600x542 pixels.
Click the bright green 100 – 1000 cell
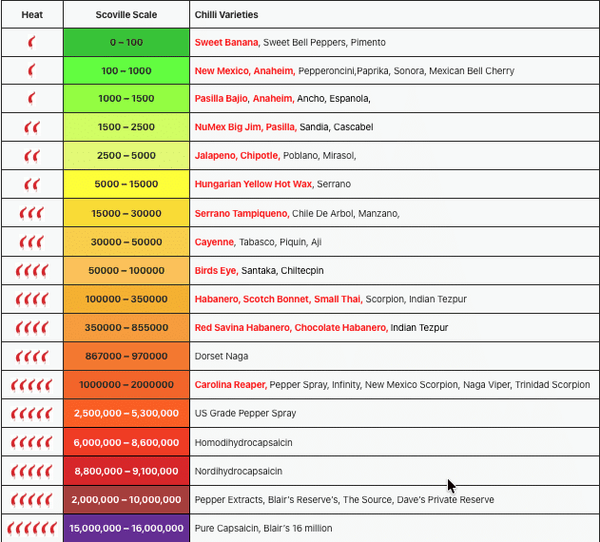tap(126, 70)
